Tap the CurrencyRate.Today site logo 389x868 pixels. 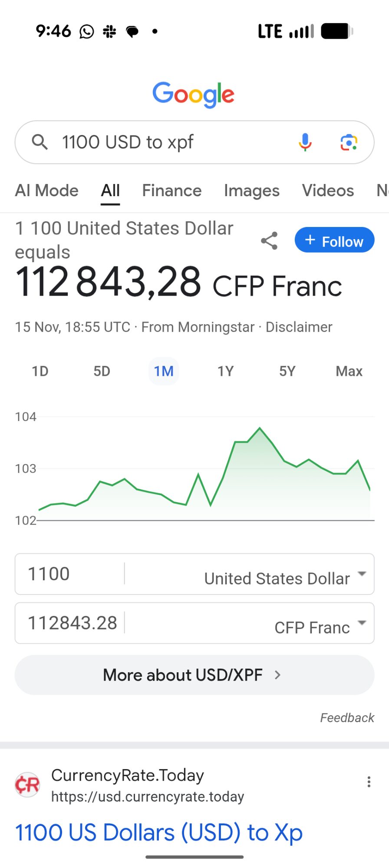(x=27, y=785)
